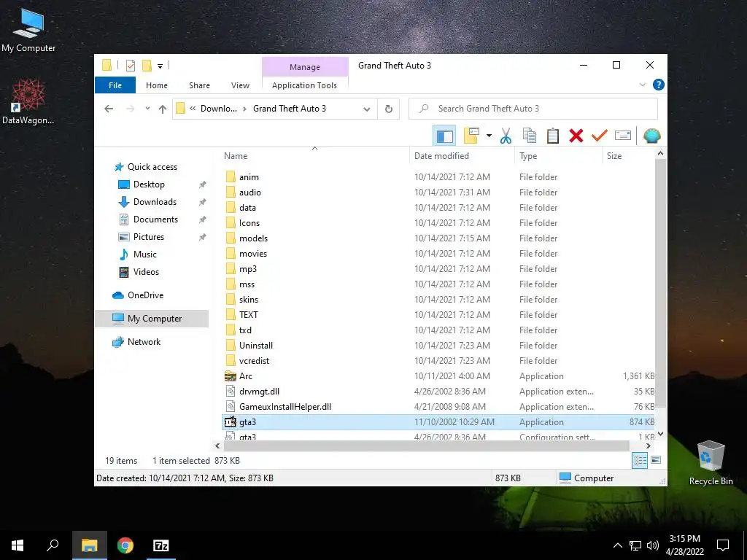The height and width of the screenshot is (560, 747).
Task: Switch to the Home ribbon tab
Action: click(x=157, y=85)
